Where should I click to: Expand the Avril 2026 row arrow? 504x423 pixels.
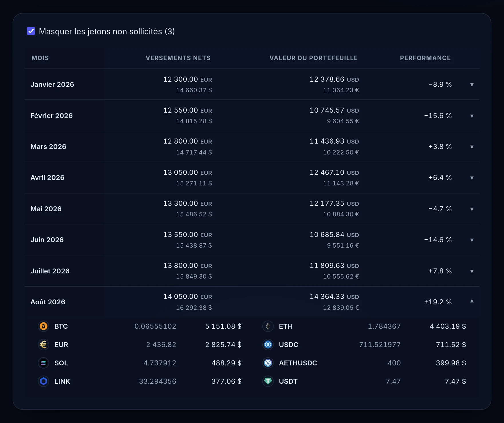pos(472,178)
